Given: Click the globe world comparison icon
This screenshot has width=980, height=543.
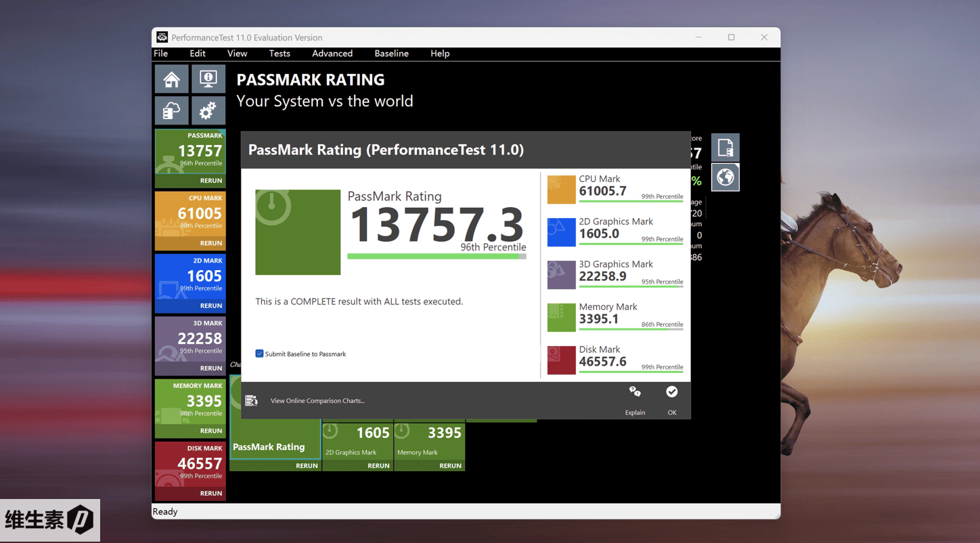Looking at the screenshot, I should click(x=725, y=177).
